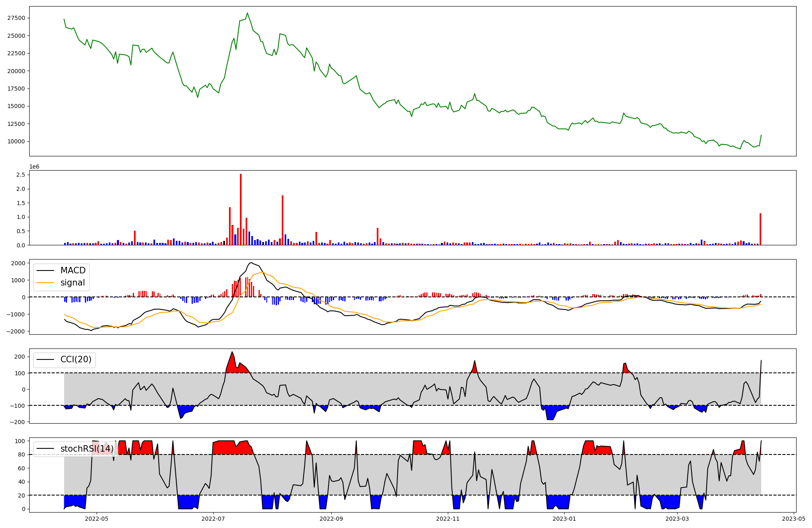Click the 2023-05 x-axis tick label

coord(794,519)
